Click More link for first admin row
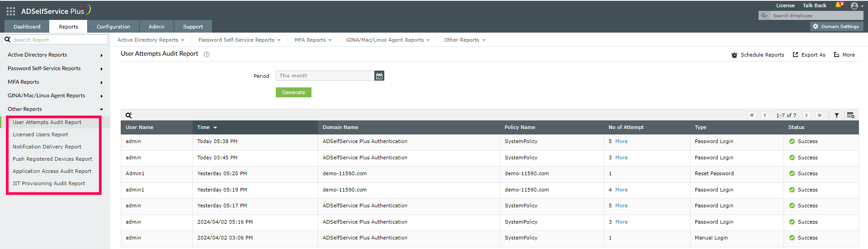Screen dimensions: 868x249 621,141
